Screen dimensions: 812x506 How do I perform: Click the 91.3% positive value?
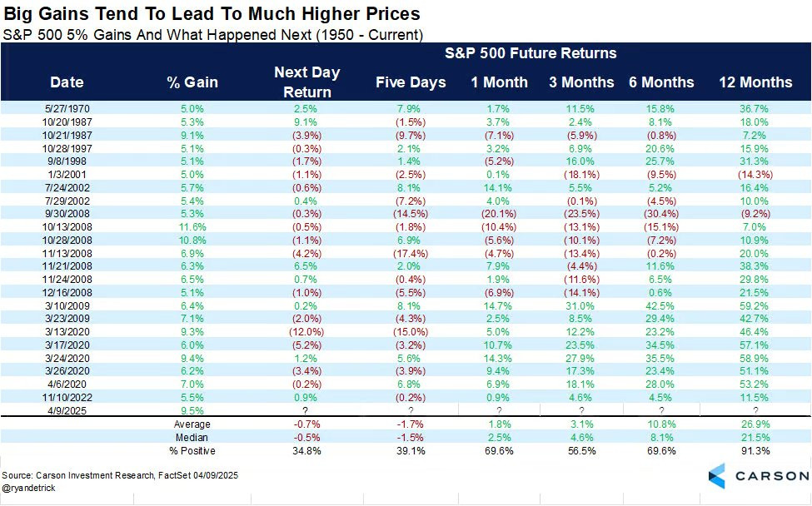coord(755,451)
